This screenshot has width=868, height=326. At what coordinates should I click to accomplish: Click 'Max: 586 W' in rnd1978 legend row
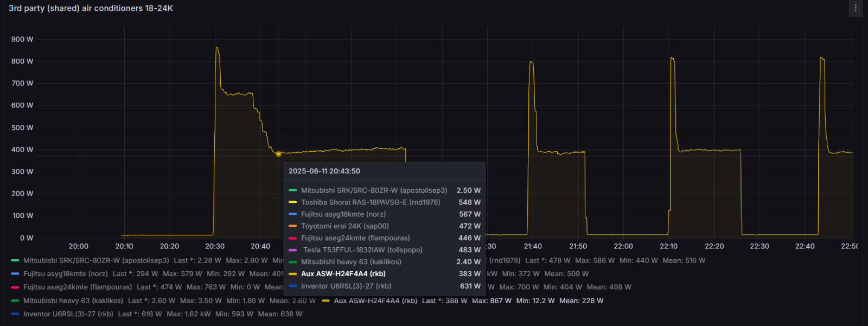tap(595, 261)
